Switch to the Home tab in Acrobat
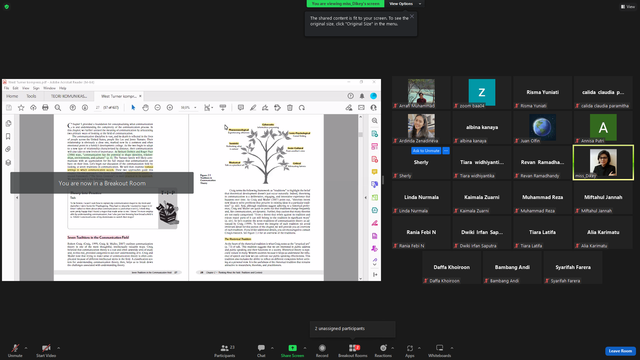 [12, 96]
